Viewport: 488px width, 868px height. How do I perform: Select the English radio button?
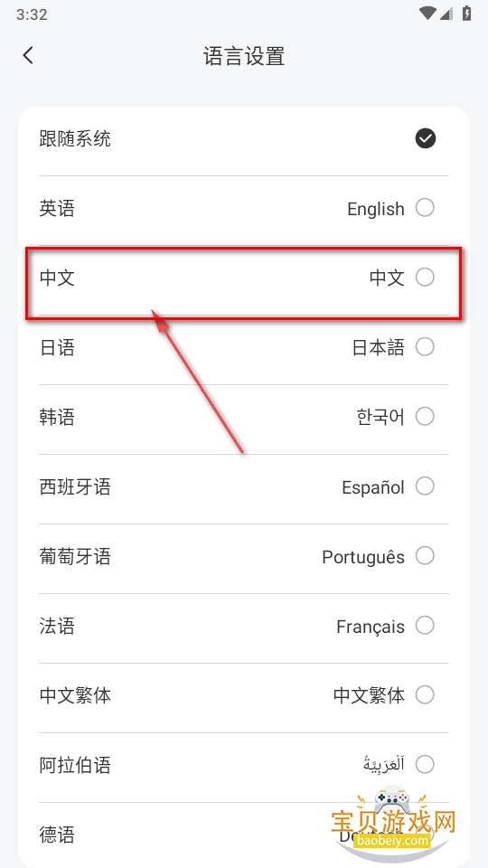coord(425,208)
